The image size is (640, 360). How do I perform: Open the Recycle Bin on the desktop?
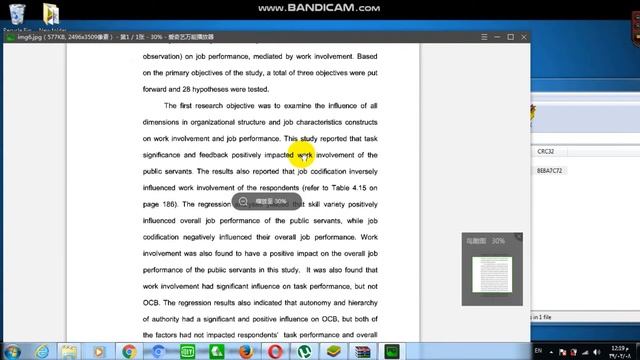[17, 16]
